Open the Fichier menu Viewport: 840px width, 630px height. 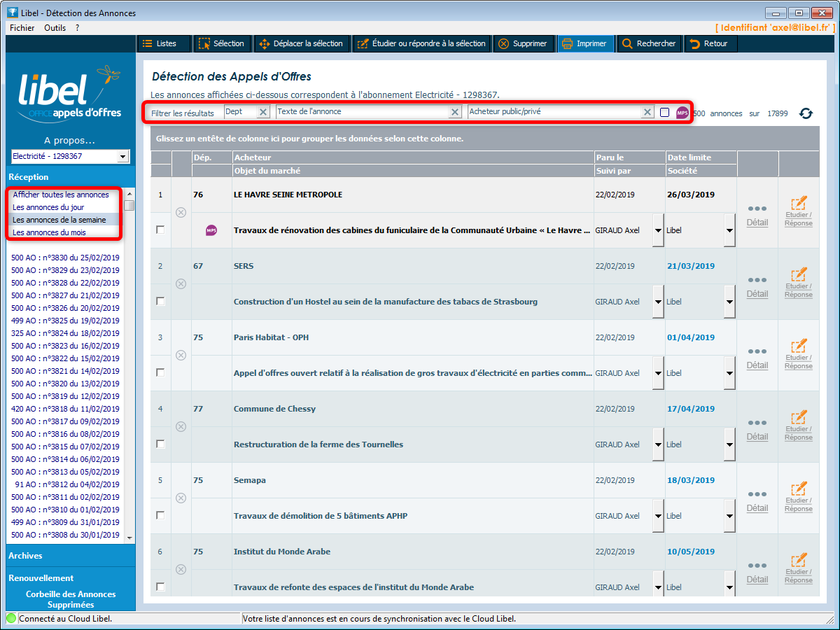coord(22,27)
